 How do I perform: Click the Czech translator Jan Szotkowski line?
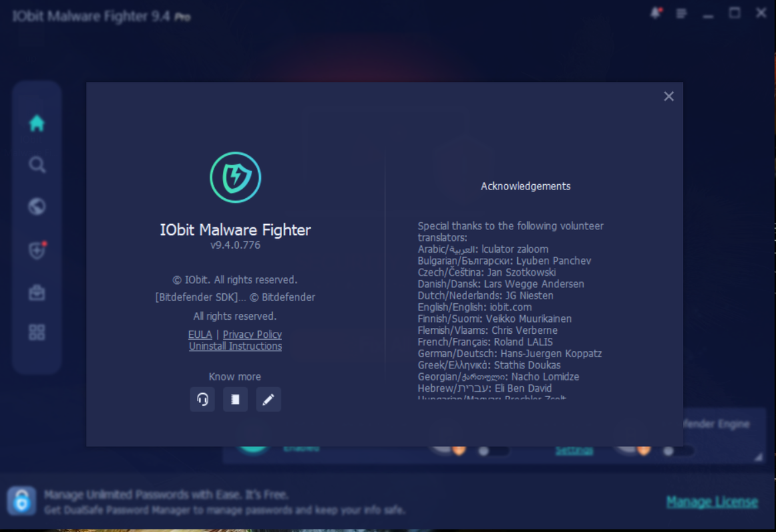[x=487, y=273]
